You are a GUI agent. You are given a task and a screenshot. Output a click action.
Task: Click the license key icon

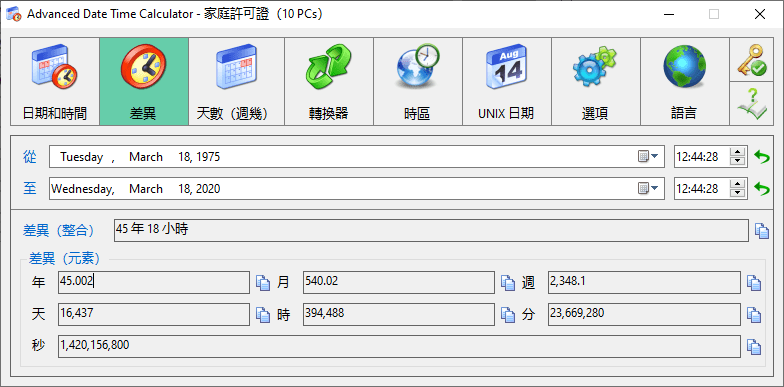(751, 60)
